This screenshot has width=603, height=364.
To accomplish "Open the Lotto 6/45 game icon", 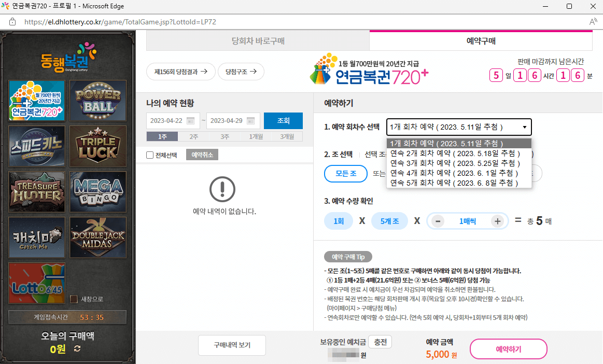I will click(x=37, y=283).
